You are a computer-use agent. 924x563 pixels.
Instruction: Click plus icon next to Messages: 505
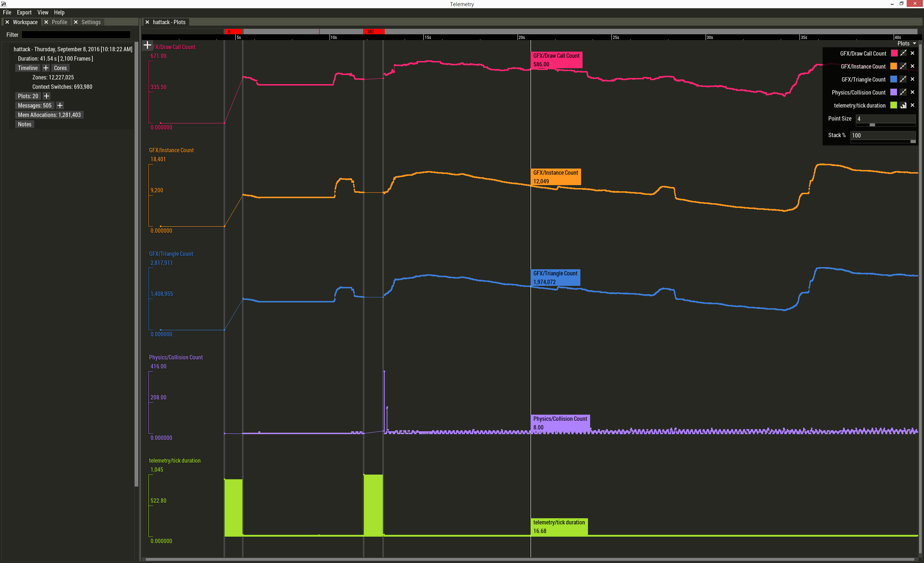[x=60, y=105]
